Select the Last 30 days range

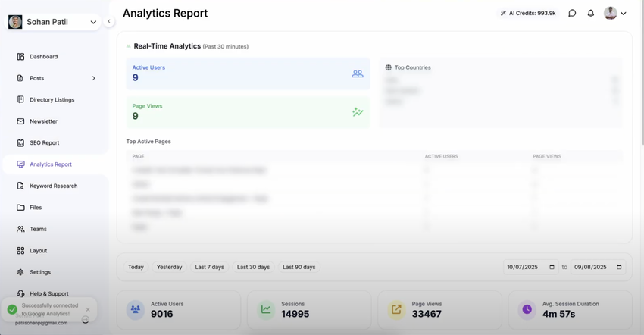253,267
